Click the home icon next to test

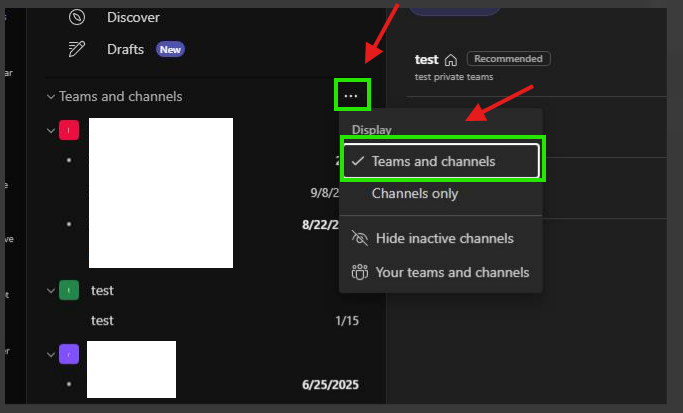coord(451,60)
